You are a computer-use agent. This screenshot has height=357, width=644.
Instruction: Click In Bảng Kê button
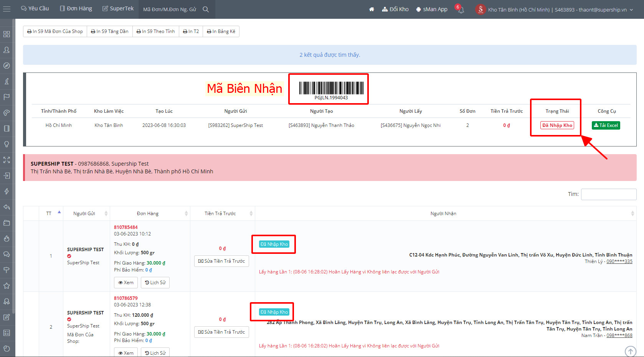point(221,31)
